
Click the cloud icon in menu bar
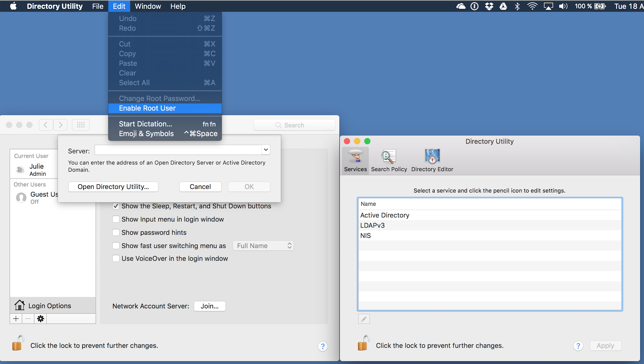(461, 6)
